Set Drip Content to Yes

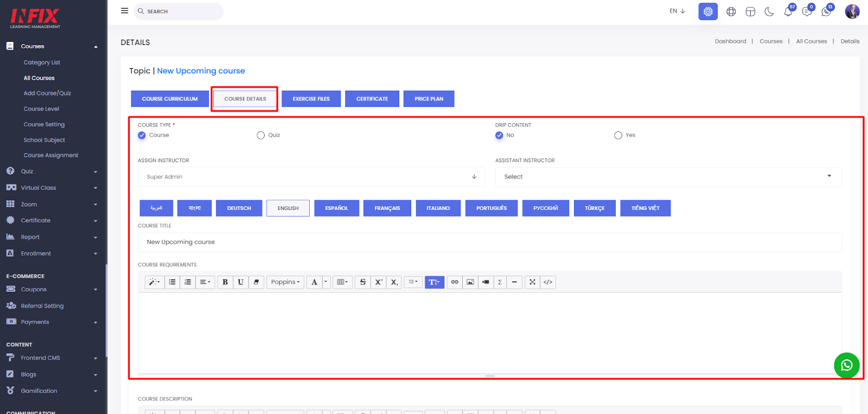618,135
